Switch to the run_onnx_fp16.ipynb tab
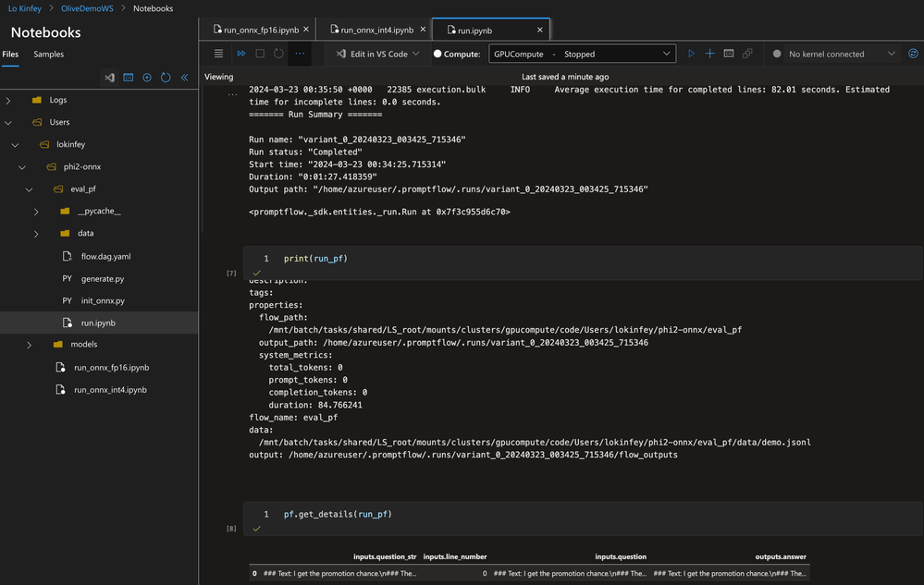924x585 pixels. pyautogui.click(x=256, y=30)
